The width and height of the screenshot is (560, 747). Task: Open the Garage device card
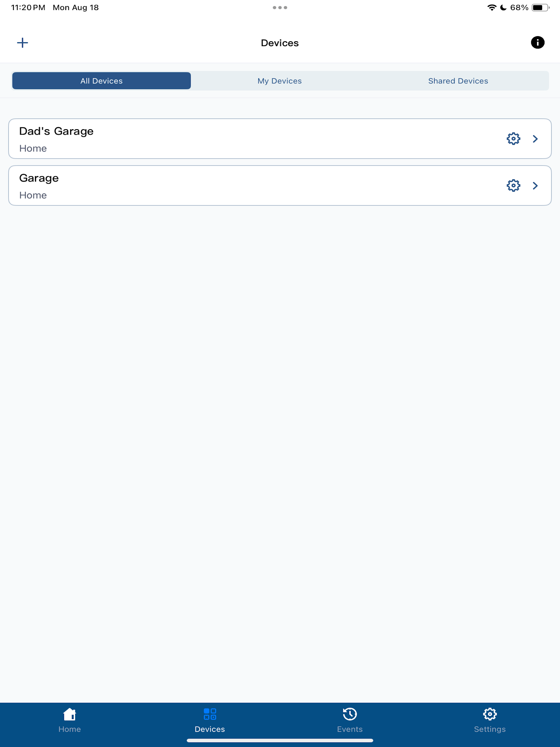point(280,185)
